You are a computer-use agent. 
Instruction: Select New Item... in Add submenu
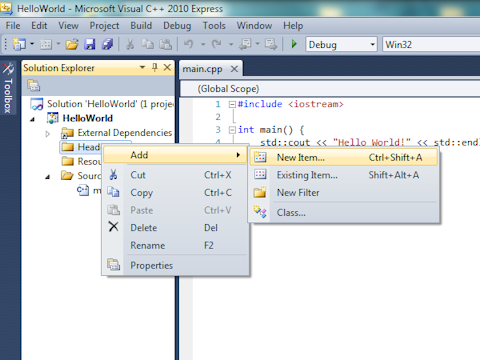point(344,157)
